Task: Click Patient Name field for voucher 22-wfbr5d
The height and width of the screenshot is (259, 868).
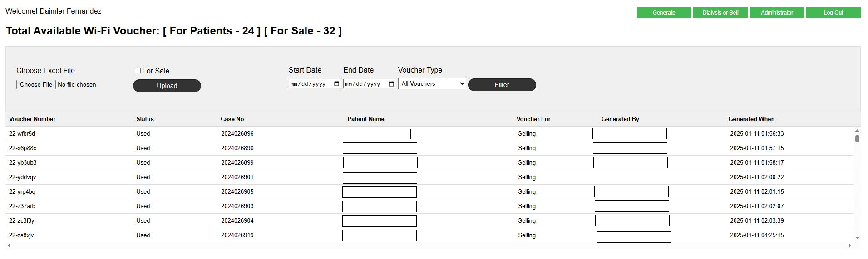Action: pos(376,134)
